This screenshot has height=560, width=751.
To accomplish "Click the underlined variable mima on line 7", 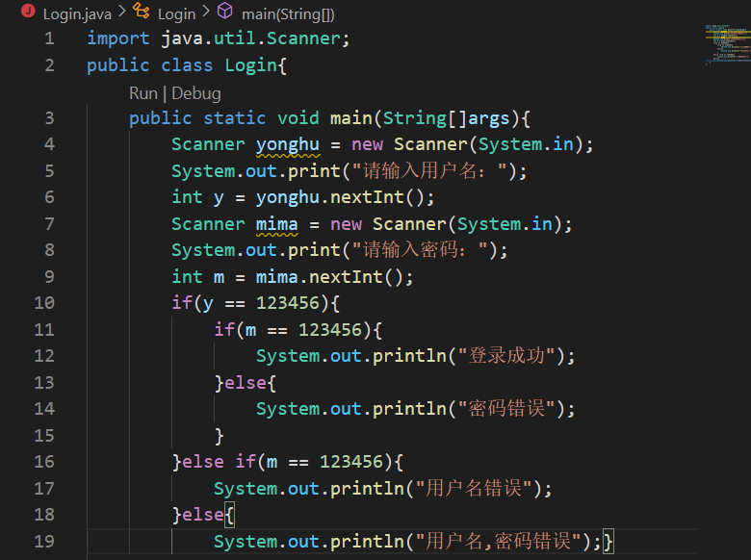I will (277, 224).
